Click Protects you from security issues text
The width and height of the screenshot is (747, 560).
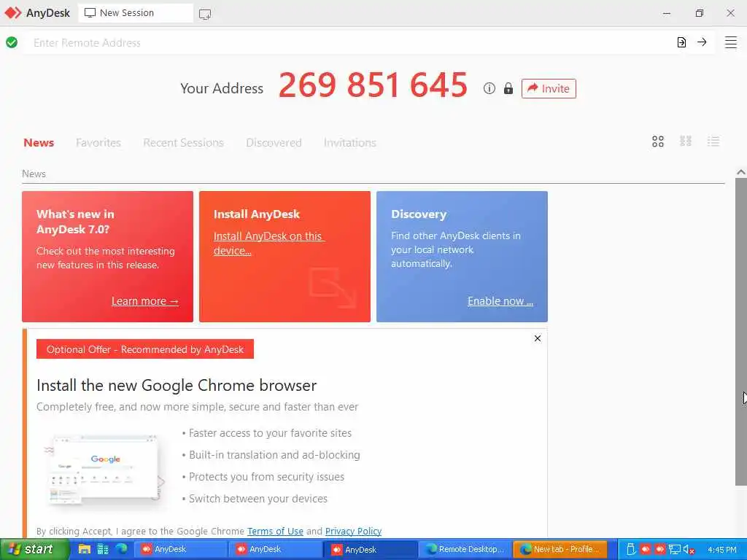click(266, 477)
